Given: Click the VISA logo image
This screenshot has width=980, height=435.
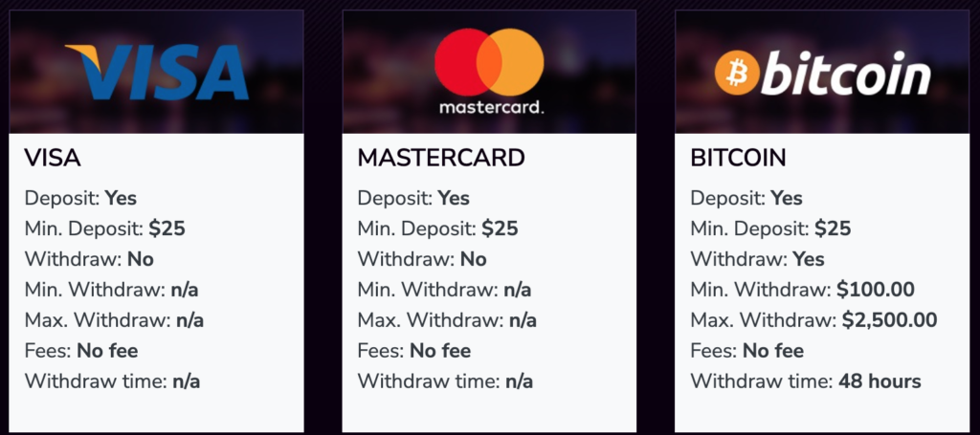Looking at the screenshot, I should click(x=157, y=72).
